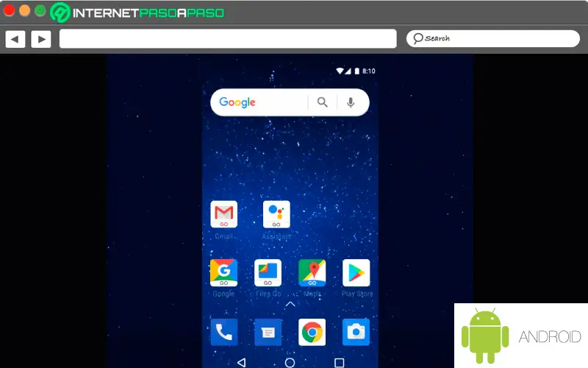Tap the Android home circle button
The height and width of the screenshot is (368, 588).
pos(290,362)
